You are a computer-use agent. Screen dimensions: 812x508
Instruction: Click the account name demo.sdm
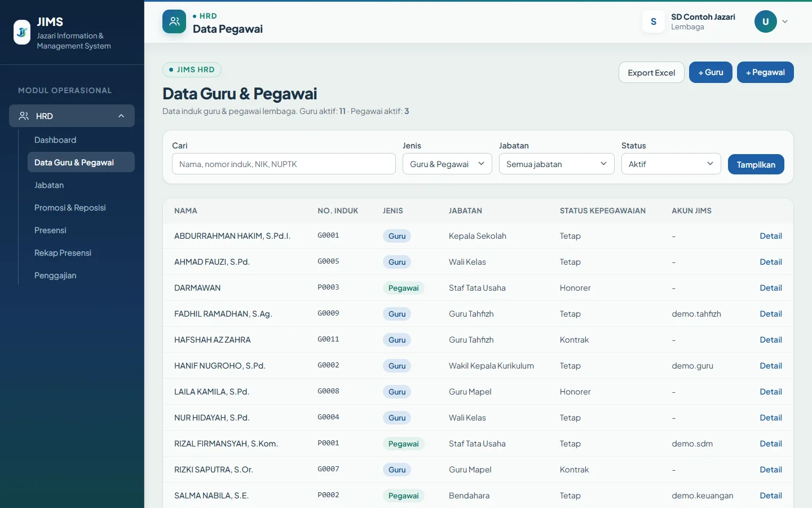pyautogui.click(x=692, y=444)
